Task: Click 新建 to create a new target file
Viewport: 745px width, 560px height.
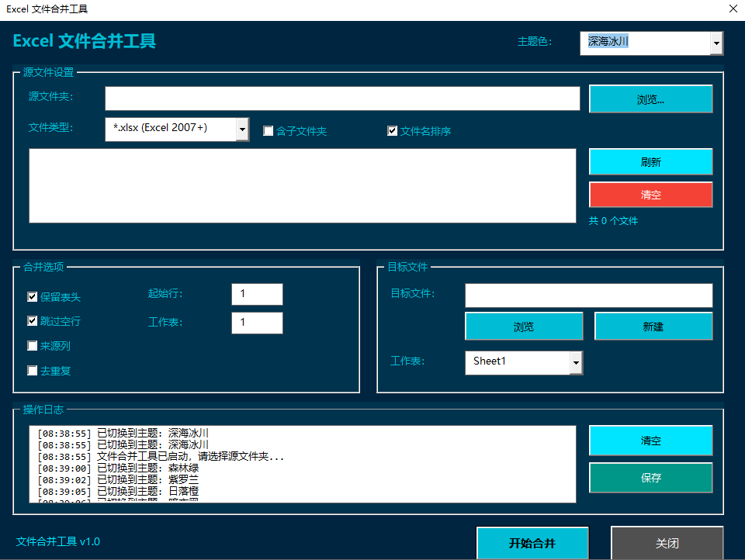Action: pos(653,326)
